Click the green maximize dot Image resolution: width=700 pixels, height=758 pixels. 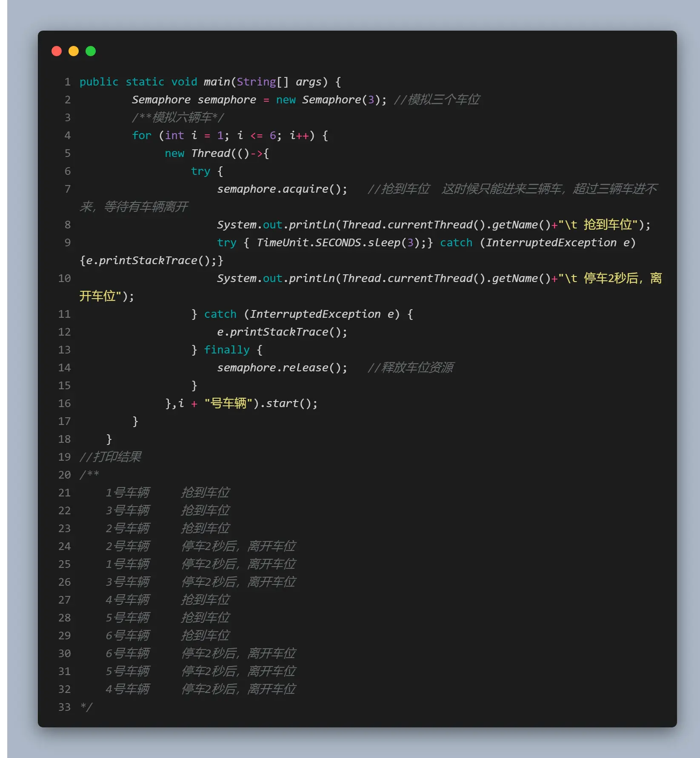91,51
